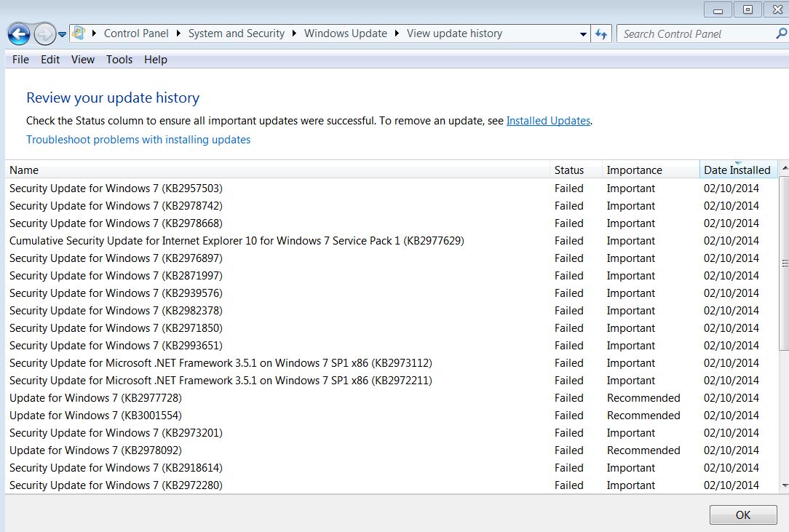Open the recent pages dropdown arrow
Viewport: 789px width, 532px height.
(x=62, y=34)
